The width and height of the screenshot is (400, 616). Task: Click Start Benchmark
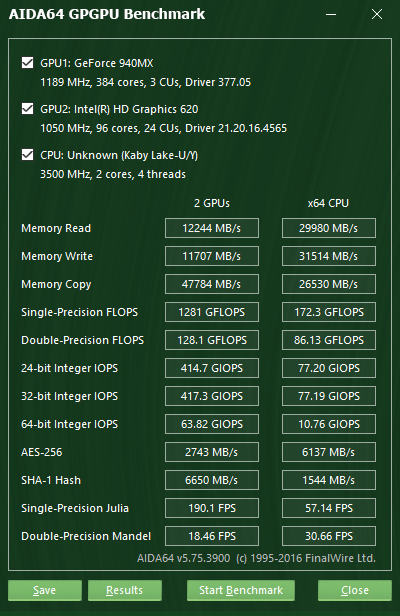pyautogui.click(x=241, y=590)
